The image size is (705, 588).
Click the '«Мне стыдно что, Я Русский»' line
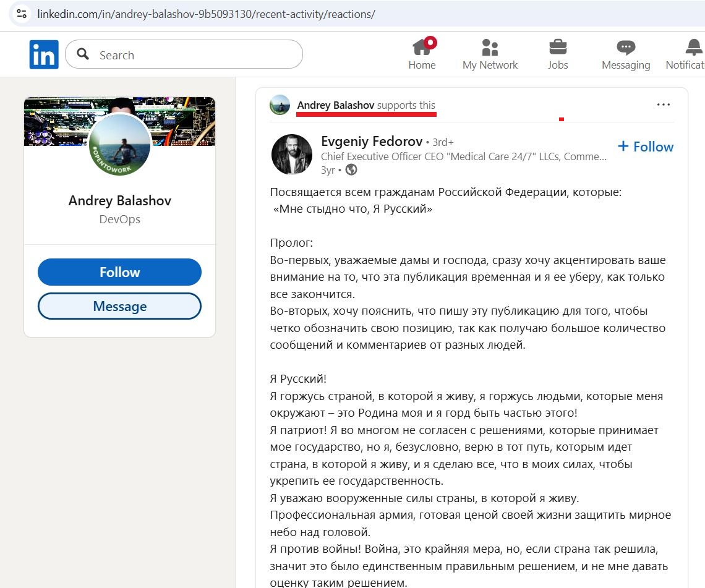[352, 209]
